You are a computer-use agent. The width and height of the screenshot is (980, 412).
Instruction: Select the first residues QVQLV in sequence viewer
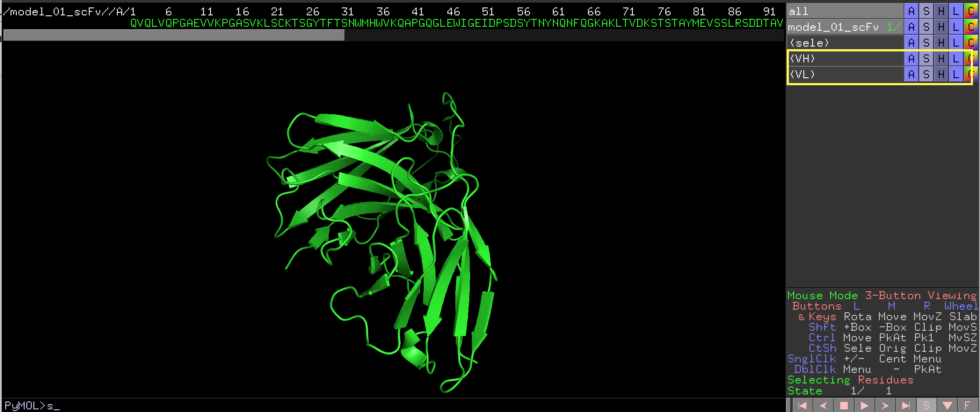[148, 23]
